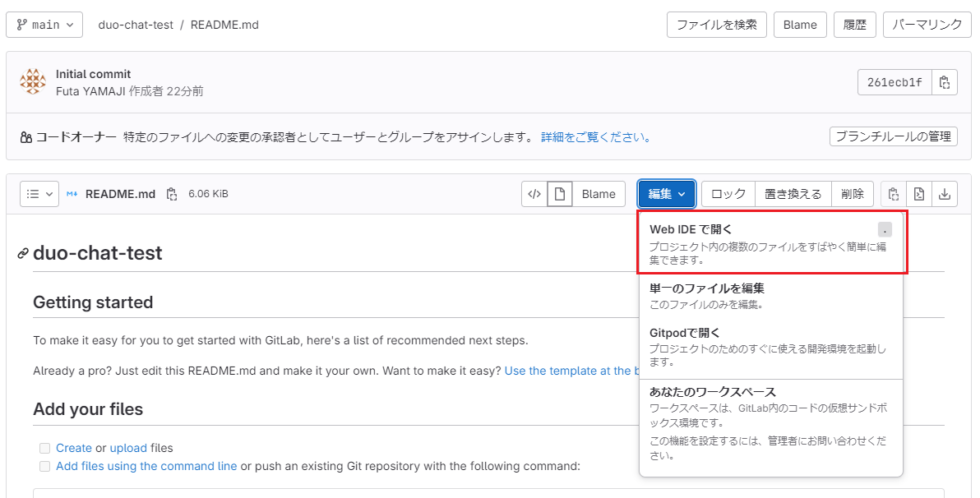Viewport: 980px width, 498px height.
Task: Click Blame in the file header
Action: (599, 194)
